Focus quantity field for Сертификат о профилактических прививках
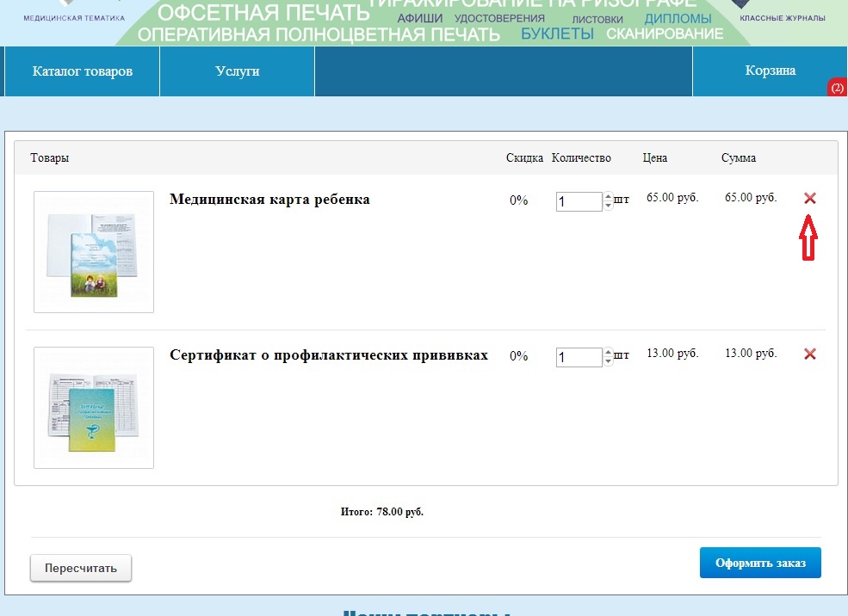This screenshot has height=616, width=848. [x=579, y=357]
